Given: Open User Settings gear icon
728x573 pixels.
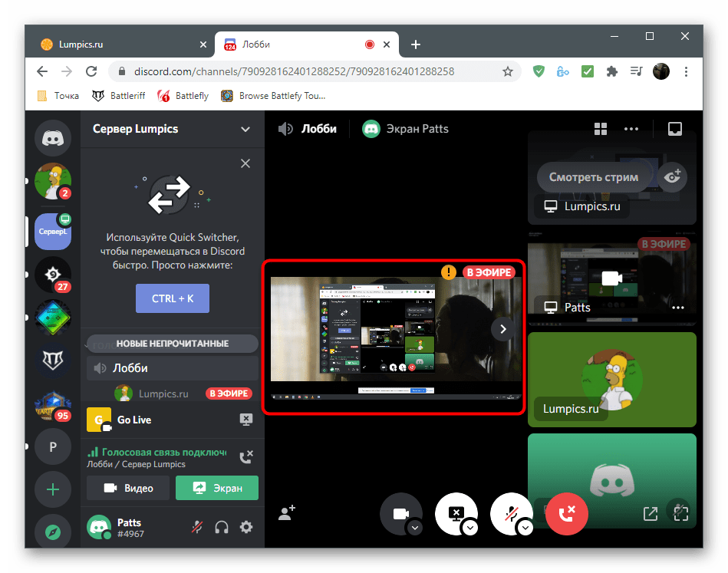Looking at the screenshot, I should 245,527.
